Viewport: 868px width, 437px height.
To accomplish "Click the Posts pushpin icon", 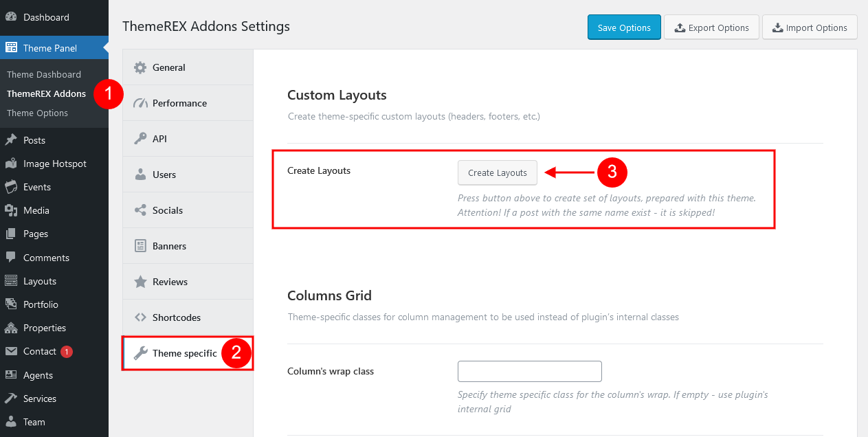I will (11, 140).
